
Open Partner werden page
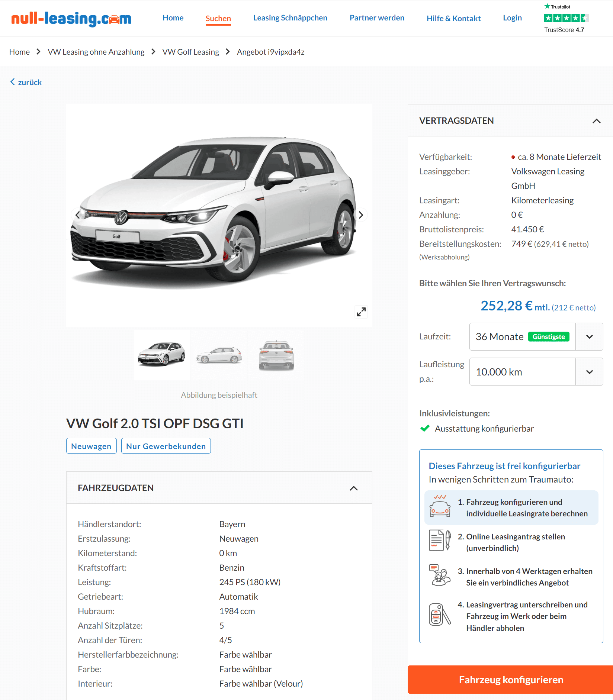pyautogui.click(x=377, y=18)
